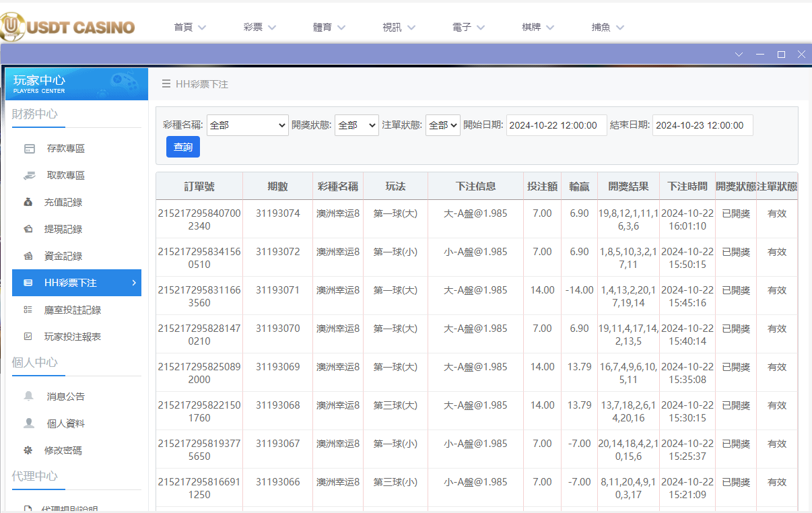Click the 廳室投註記錄 list icon
This screenshot has height=513, width=812.
29,310
